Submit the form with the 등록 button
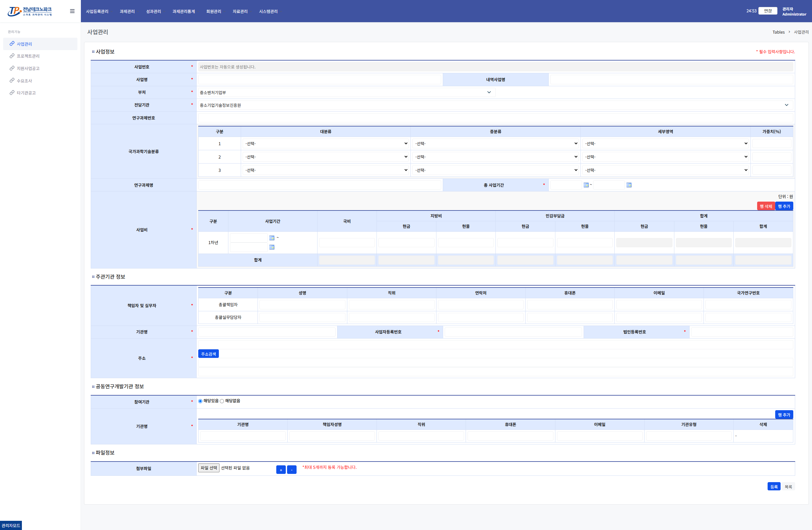Viewport: 812px width, 530px height. 774,487
